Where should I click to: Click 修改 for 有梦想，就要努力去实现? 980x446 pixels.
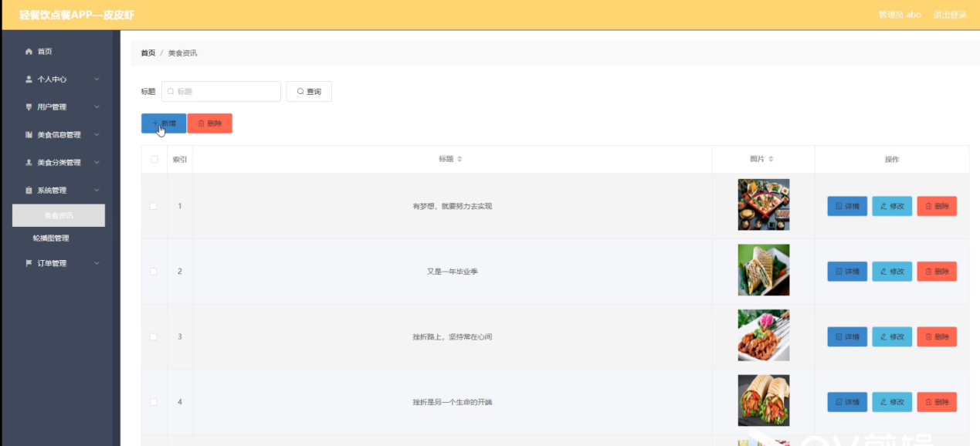point(892,206)
